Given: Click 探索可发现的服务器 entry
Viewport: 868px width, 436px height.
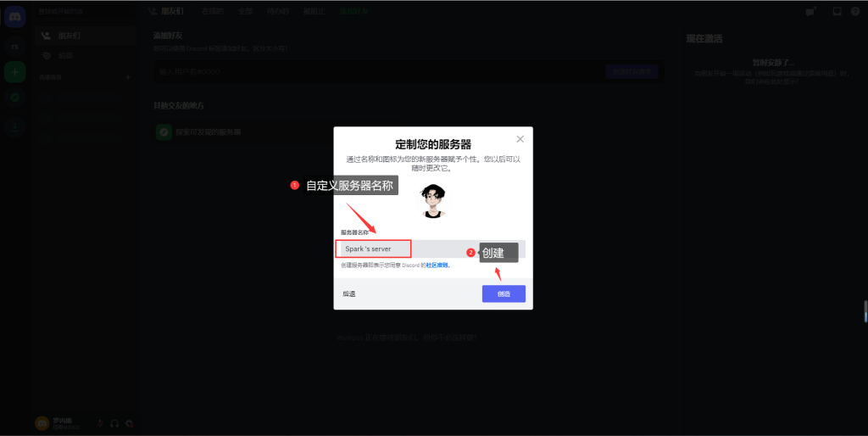Looking at the screenshot, I should [208, 132].
